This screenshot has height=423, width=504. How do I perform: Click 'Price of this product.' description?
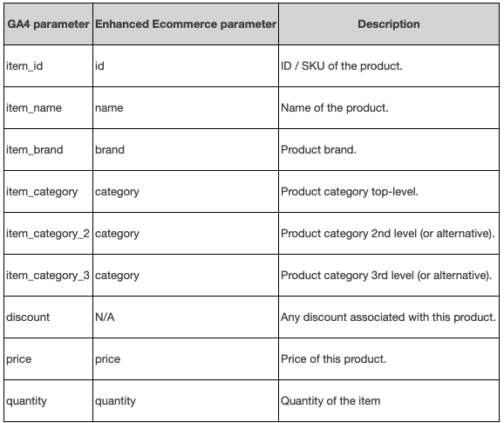click(333, 359)
